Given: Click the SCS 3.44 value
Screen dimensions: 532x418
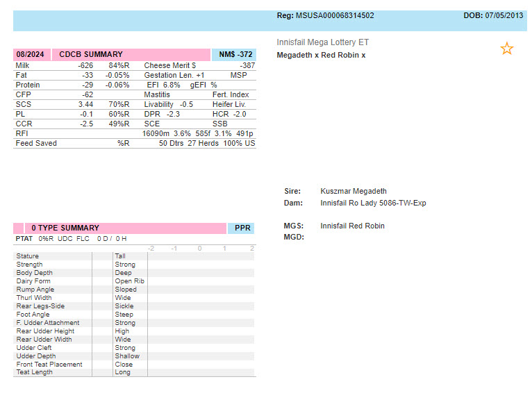Looking at the screenshot, I should tap(86, 104).
